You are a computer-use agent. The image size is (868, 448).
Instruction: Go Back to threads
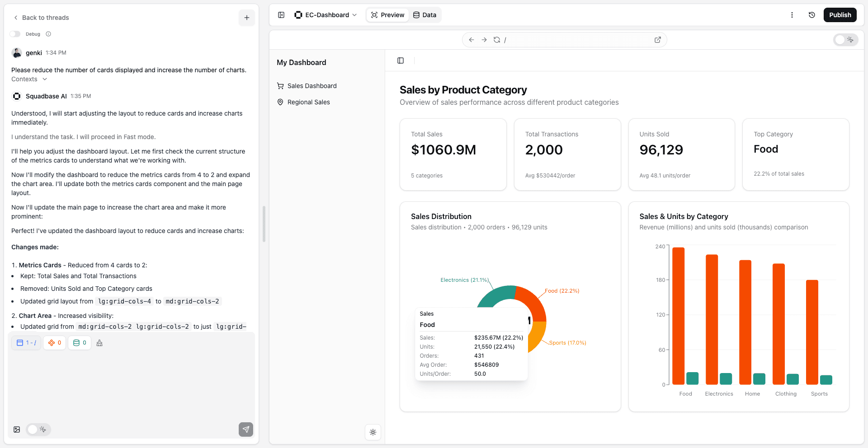pyautogui.click(x=41, y=18)
